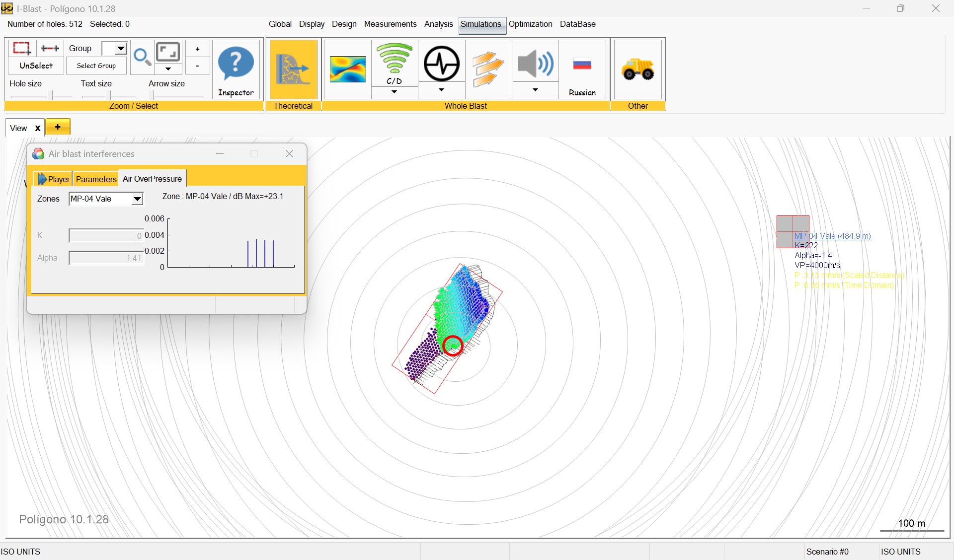The height and width of the screenshot is (560, 954).
Task: Open the vibration contour map simulation
Action: point(347,69)
